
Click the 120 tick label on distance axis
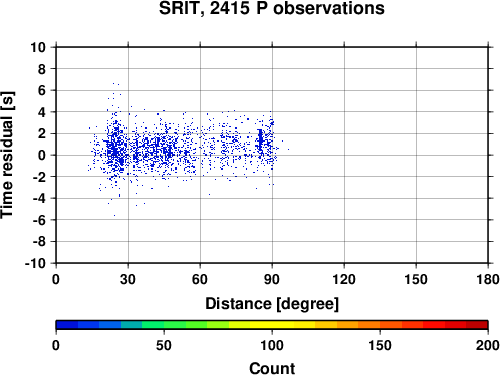click(x=344, y=279)
